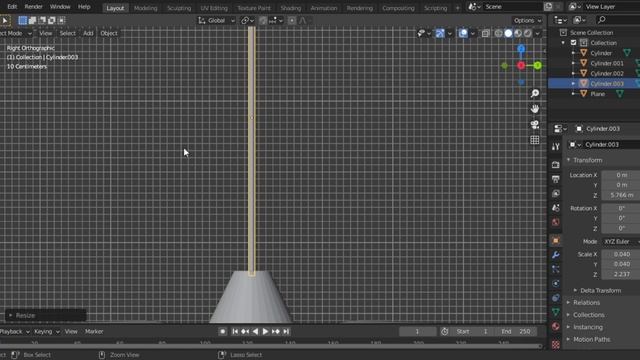Open the Options dropdown in viewport header

click(527, 20)
